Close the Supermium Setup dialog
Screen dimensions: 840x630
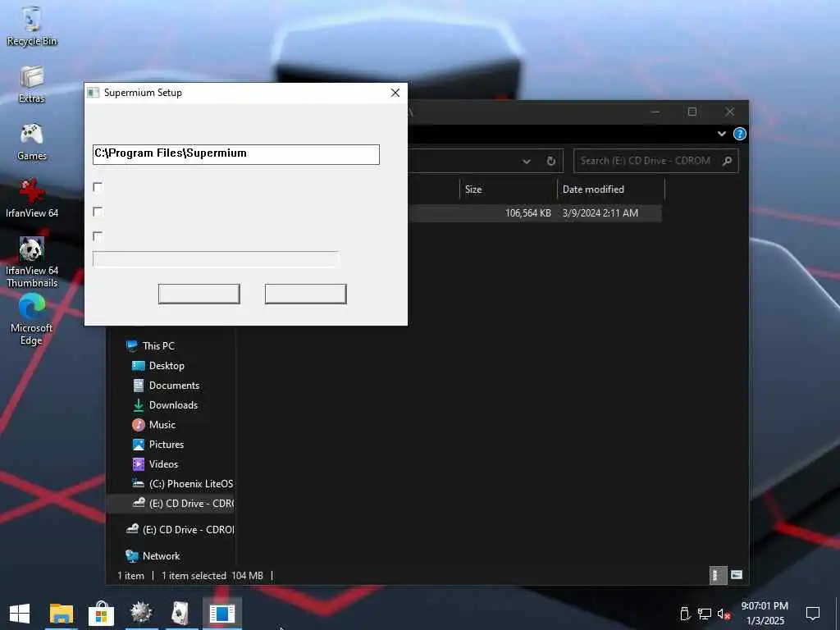coord(395,93)
